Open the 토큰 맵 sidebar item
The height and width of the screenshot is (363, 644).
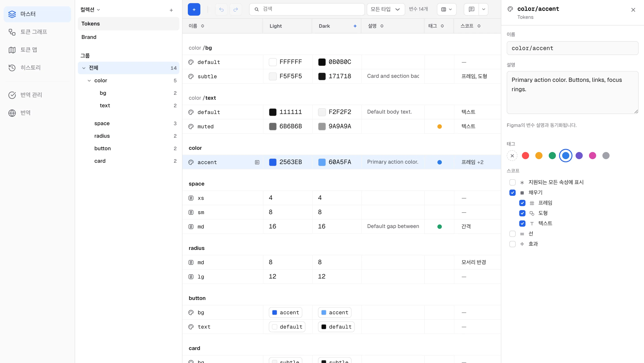(37, 50)
